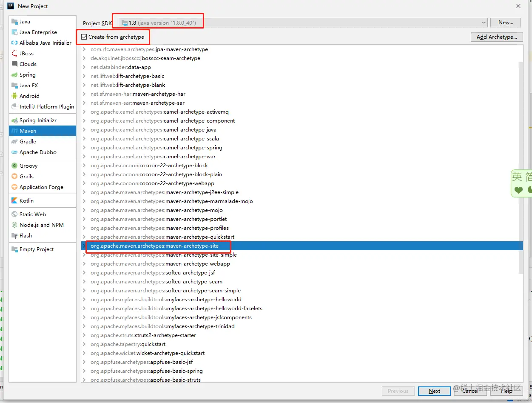Click the IntelliJ logo in title bar

point(11,6)
